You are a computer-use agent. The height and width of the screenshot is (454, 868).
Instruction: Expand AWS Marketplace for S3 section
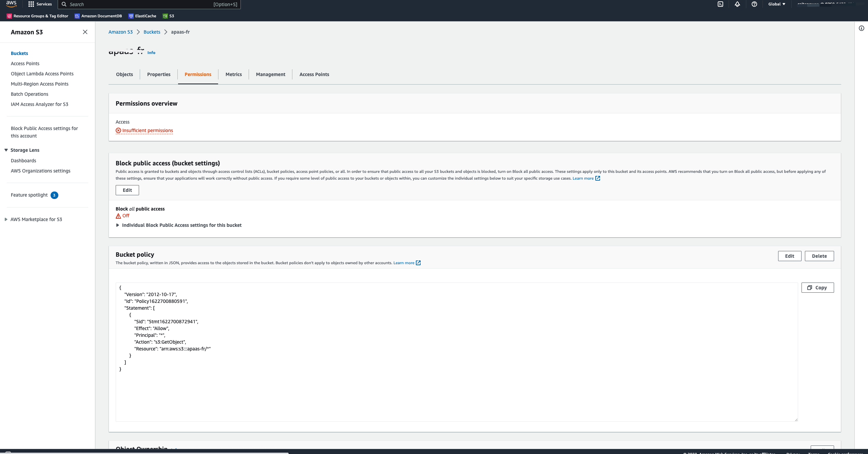point(6,219)
